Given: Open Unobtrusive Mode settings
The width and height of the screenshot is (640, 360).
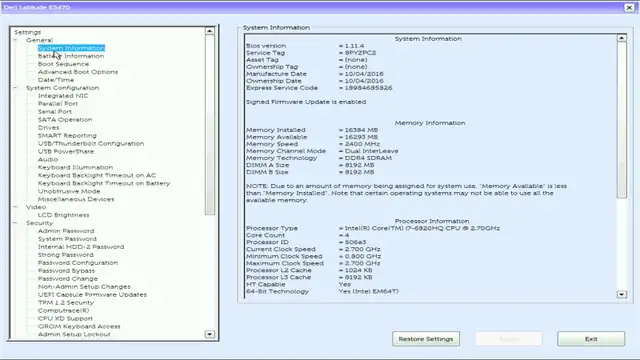Looking at the screenshot, I should (69, 191).
